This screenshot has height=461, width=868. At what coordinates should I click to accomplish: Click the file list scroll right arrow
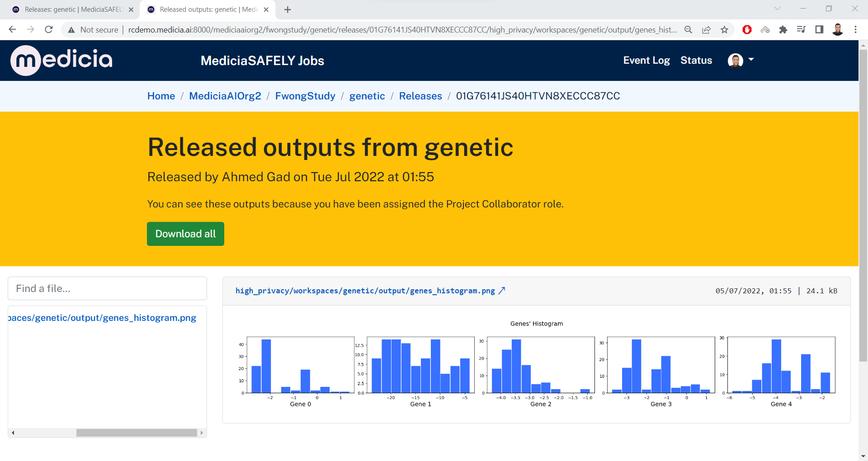pyautogui.click(x=202, y=433)
